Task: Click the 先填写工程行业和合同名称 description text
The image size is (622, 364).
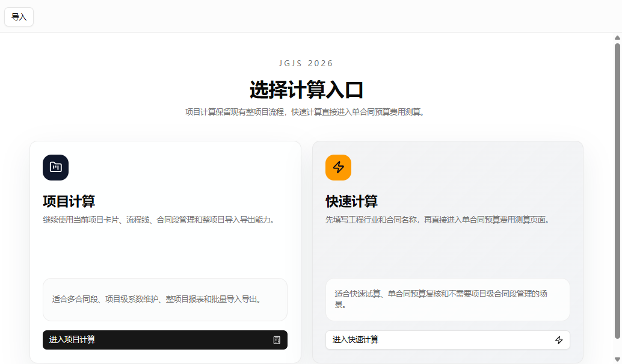Action: [x=437, y=220]
